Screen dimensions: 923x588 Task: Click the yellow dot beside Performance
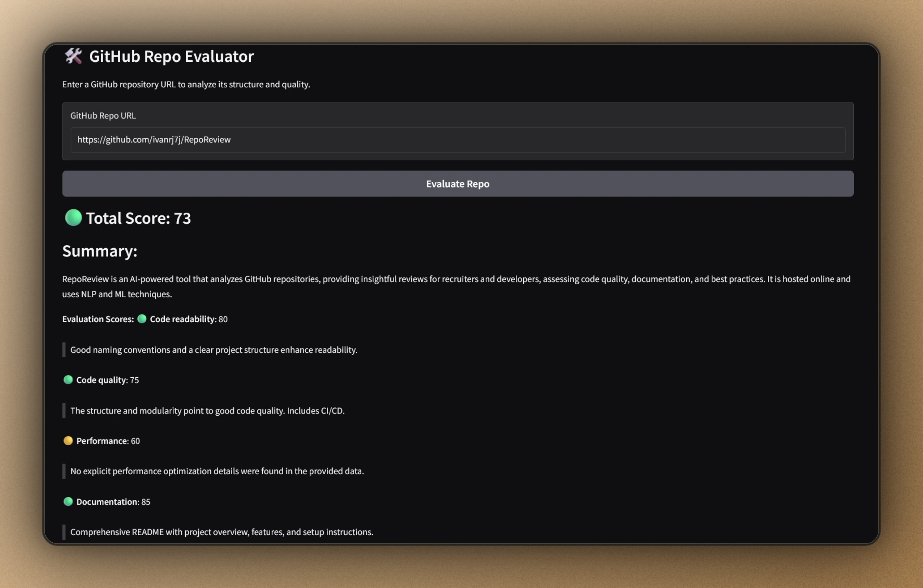pyautogui.click(x=68, y=441)
